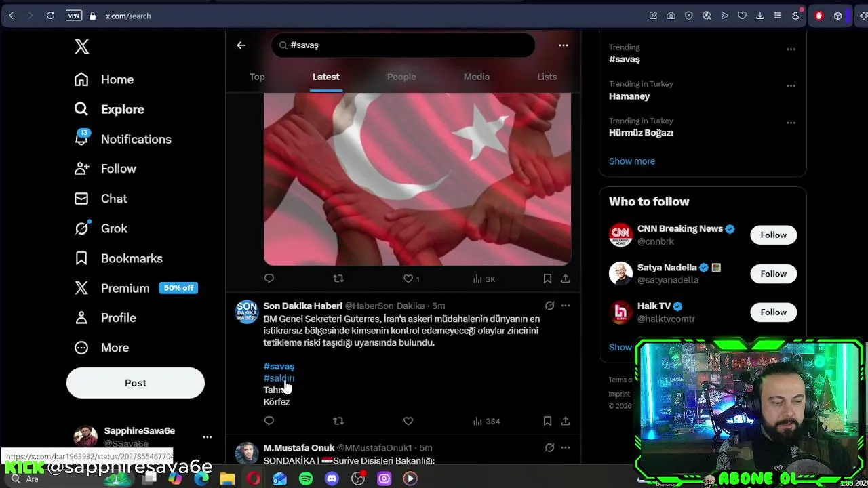Viewport: 868px width, 488px height.
Task: Select the Latest tab
Action: (325, 77)
